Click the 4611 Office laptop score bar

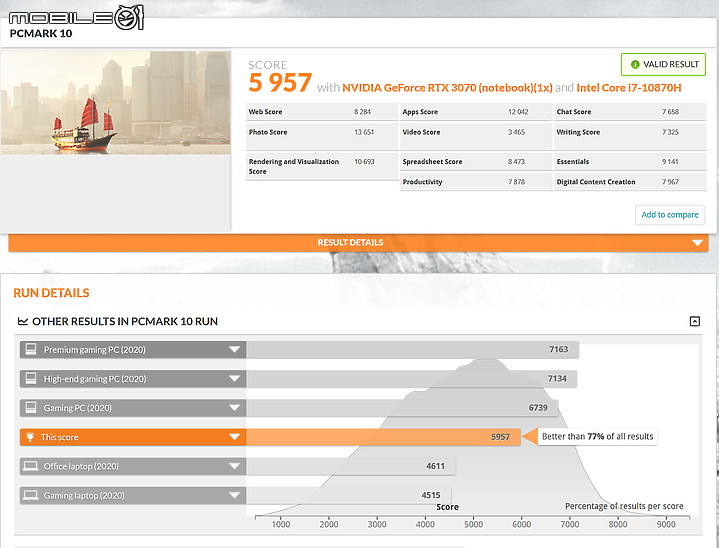pos(351,466)
